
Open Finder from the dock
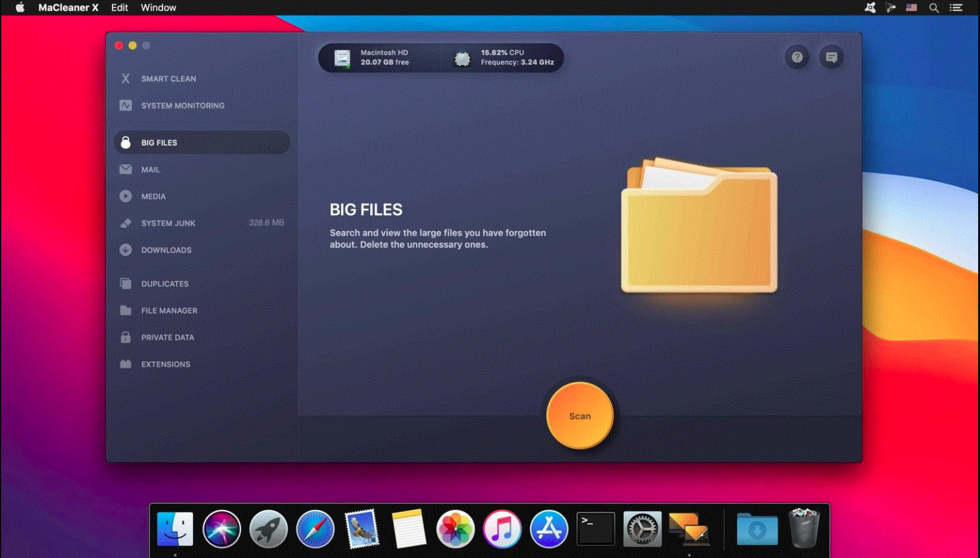[x=175, y=529]
